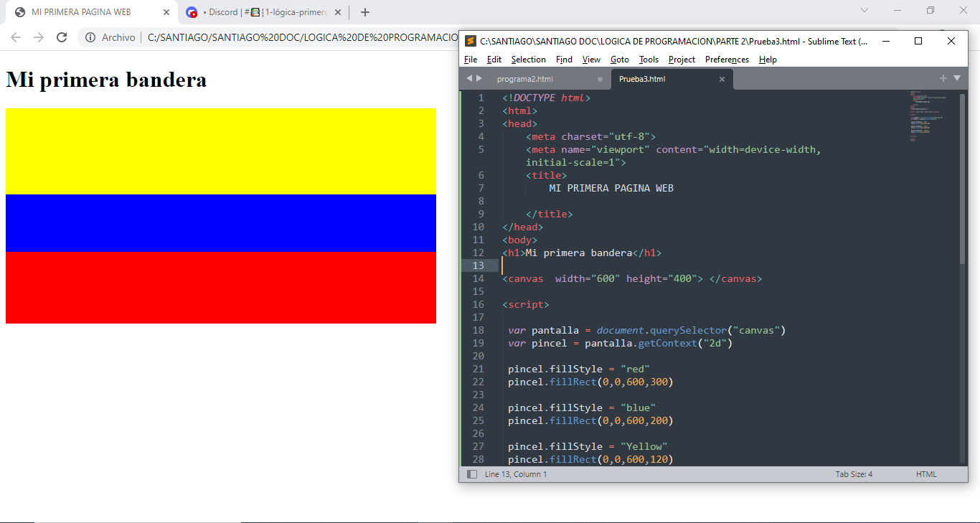The height and width of the screenshot is (523, 980).
Task: Select the MI PRIMERA PAGINA WEB tab
Action: [x=91, y=12]
